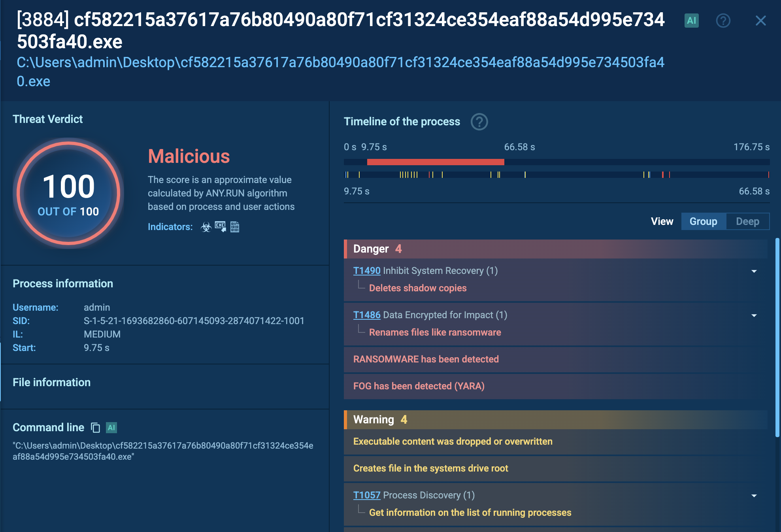Expand the Data Encrypted for Impact entry
This screenshot has width=781, height=532.
tap(754, 315)
